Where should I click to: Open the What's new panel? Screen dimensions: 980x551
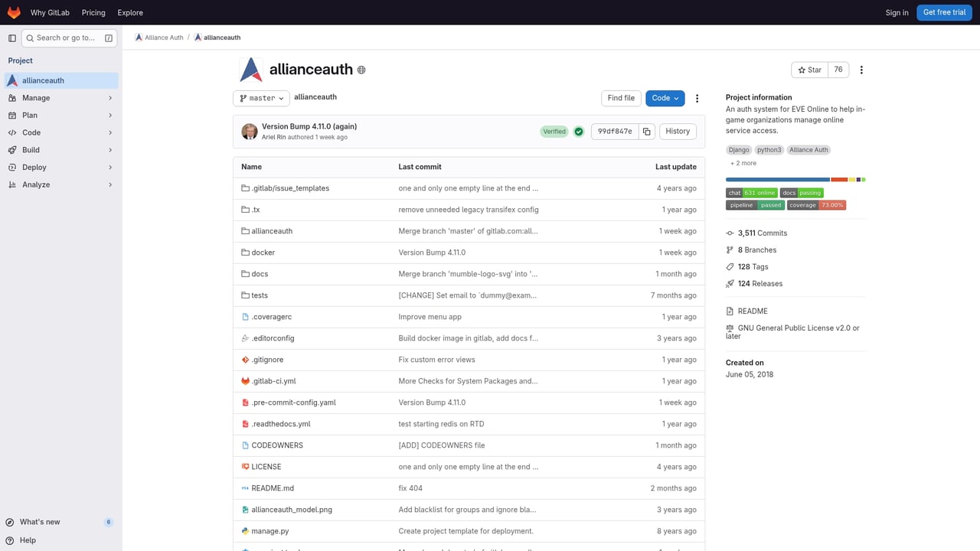[x=38, y=521]
